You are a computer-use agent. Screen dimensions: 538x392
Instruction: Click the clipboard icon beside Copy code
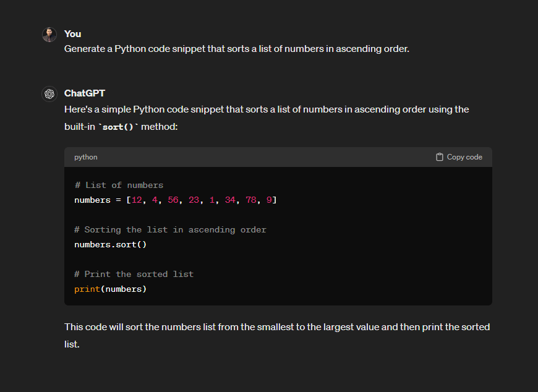tap(439, 157)
